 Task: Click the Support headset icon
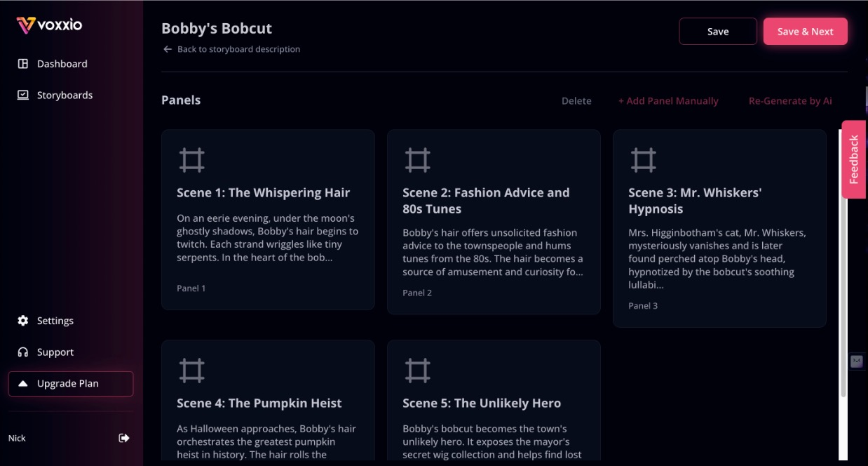coord(22,352)
